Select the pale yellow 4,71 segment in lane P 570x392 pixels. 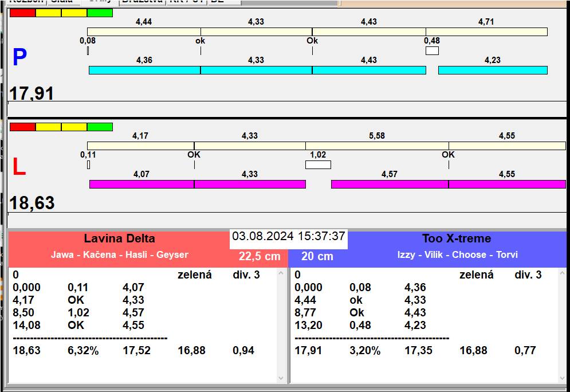pyautogui.click(x=486, y=32)
